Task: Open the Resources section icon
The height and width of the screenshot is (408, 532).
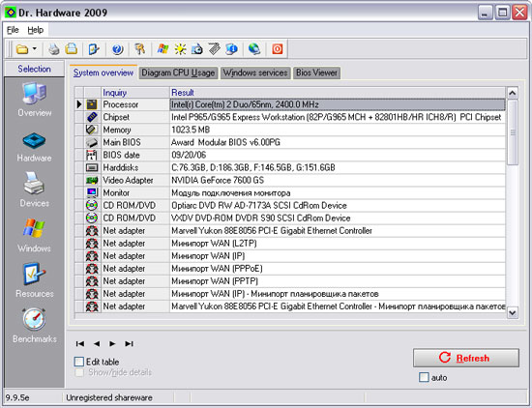Action: (x=34, y=274)
